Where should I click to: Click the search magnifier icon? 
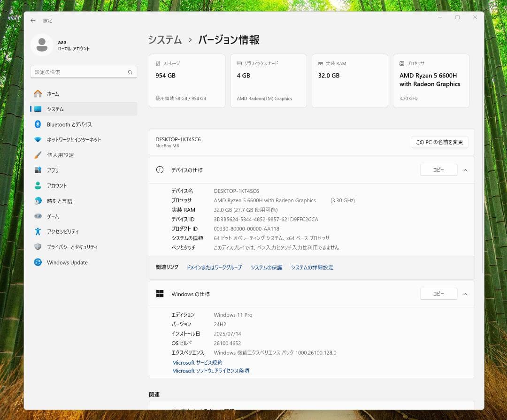coord(130,72)
